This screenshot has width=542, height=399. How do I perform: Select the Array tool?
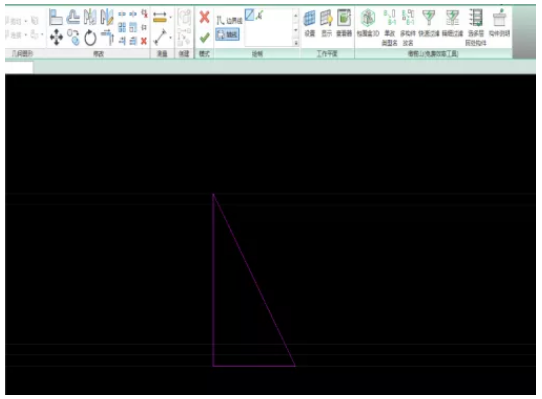[122, 27]
